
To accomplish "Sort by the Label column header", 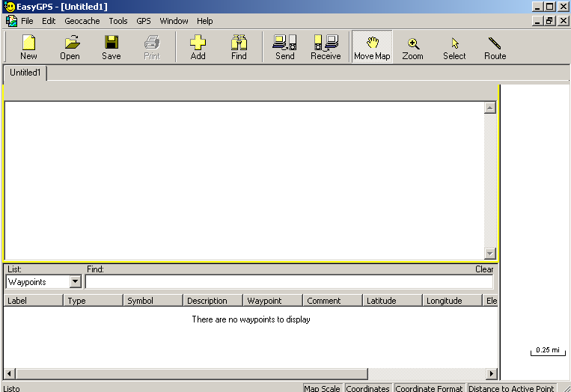I will click(33, 301).
